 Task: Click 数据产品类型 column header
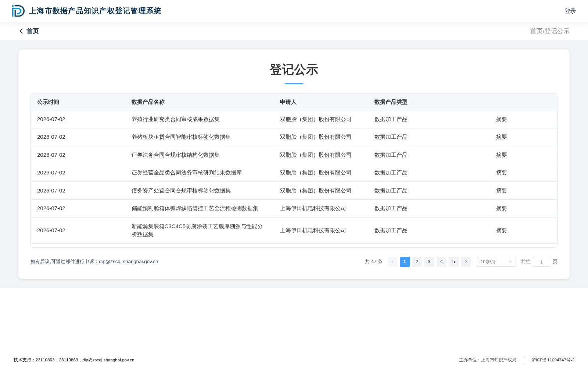(391, 102)
